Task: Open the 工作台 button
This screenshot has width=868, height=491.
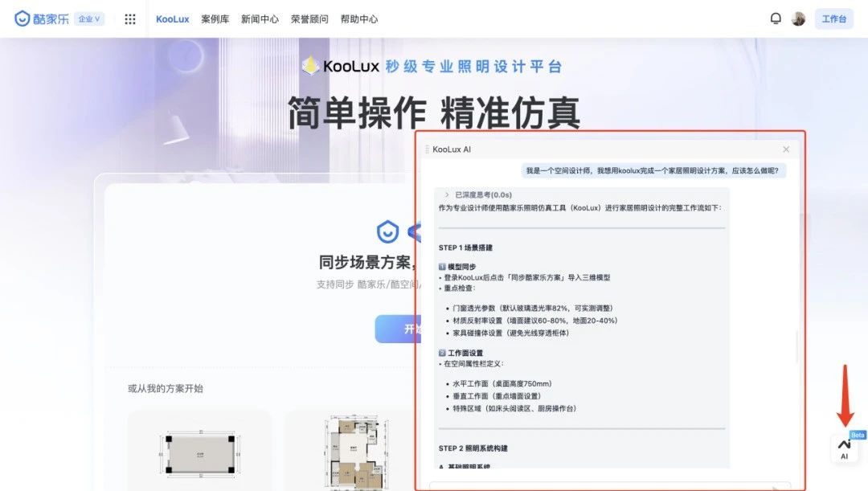Action: pos(833,18)
